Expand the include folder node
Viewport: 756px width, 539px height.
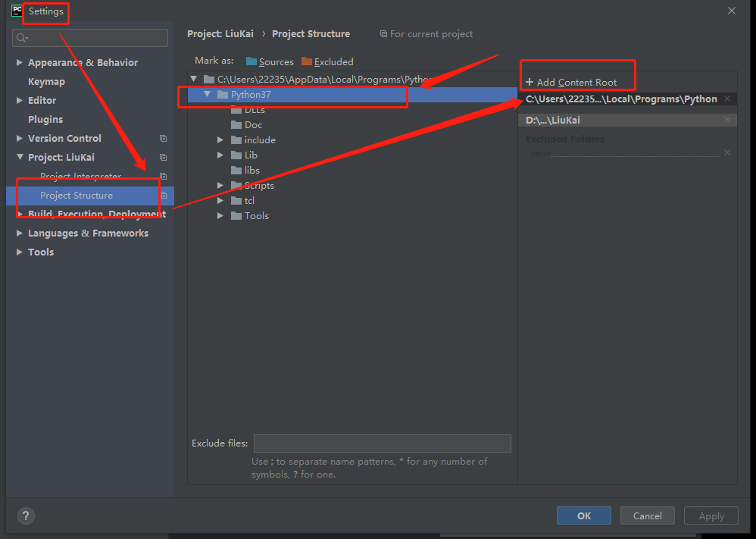pyautogui.click(x=220, y=140)
